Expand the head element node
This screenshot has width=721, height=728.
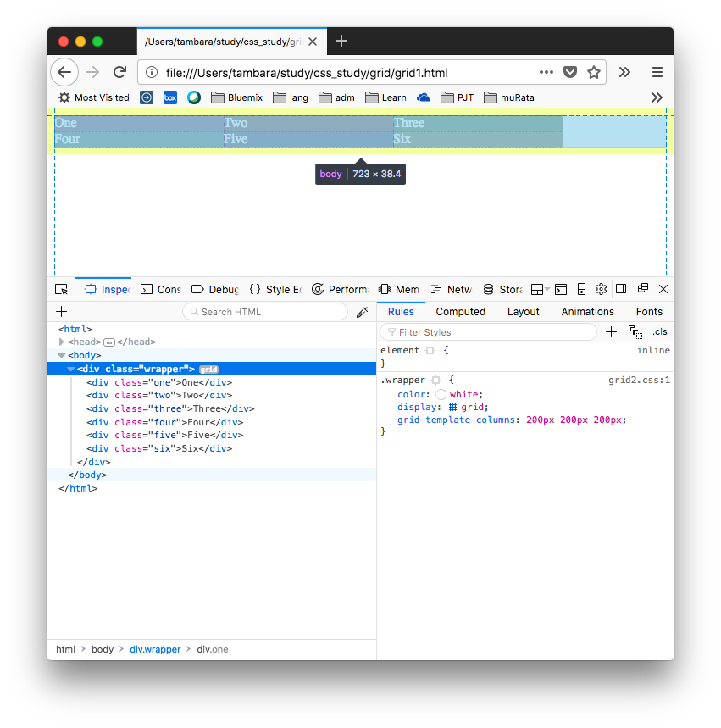(61, 342)
